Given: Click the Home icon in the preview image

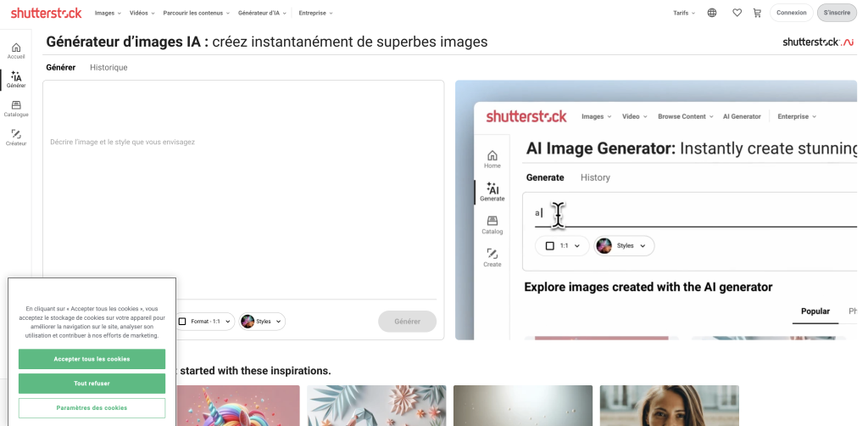Looking at the screenshot, I should point(492,159).
